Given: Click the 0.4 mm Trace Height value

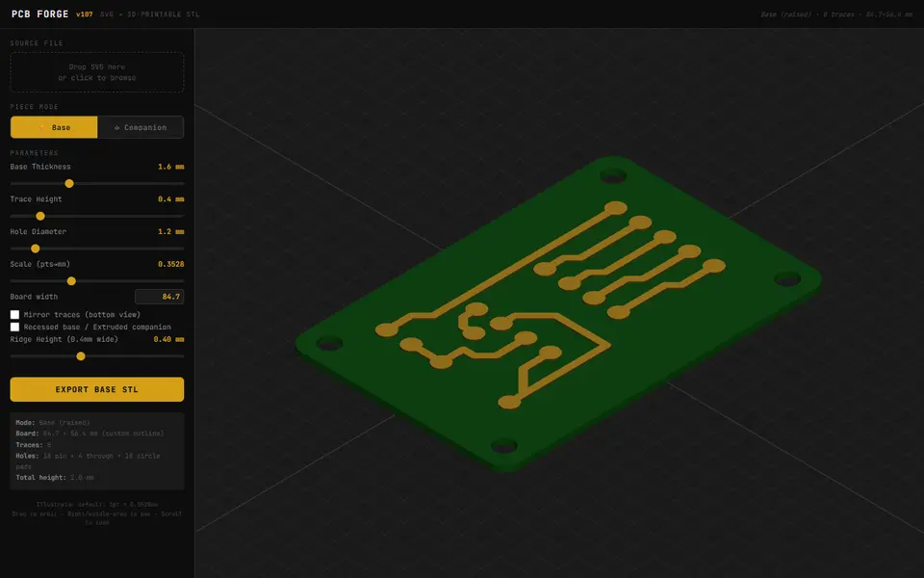Looking at the screenshot, I should [171, 199].
